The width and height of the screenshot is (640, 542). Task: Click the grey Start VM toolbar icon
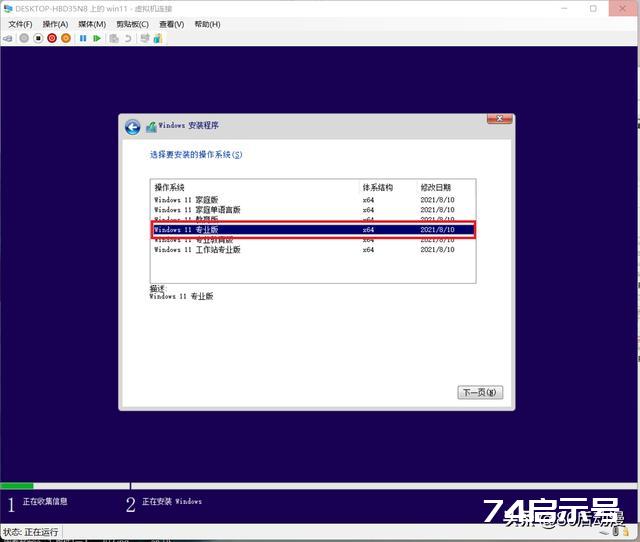[24, 38]
